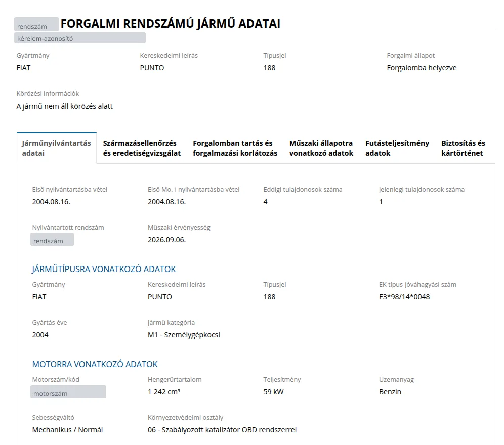Click Hengerűrtartalom value 1 242 cm³

164,392
